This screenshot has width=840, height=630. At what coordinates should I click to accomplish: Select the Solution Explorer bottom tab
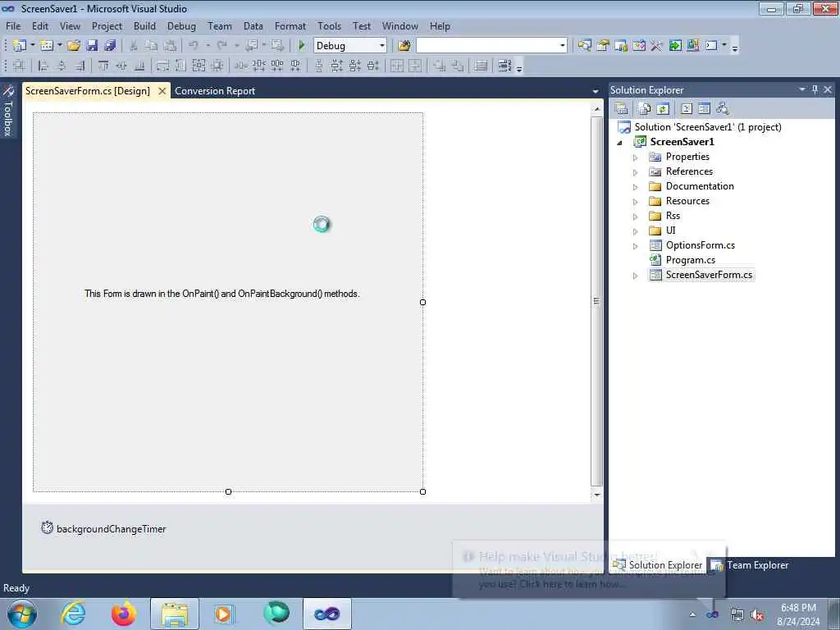coord(658,565)
